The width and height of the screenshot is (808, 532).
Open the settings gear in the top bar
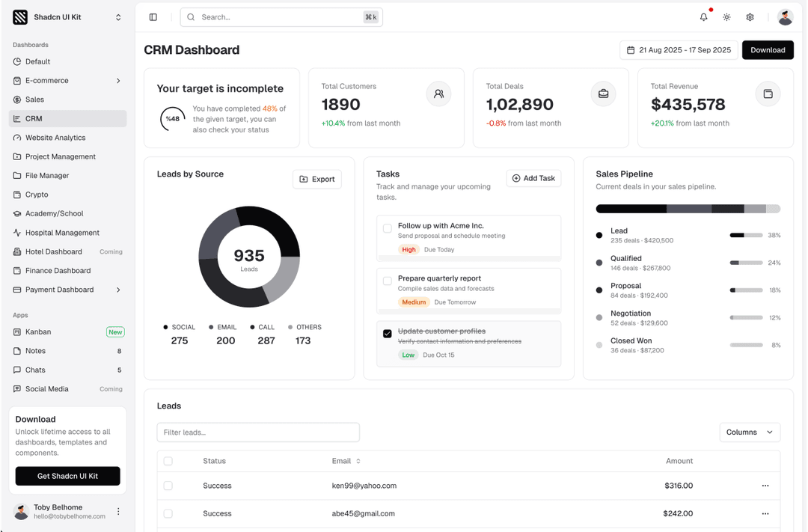click(x=750, y=16)
